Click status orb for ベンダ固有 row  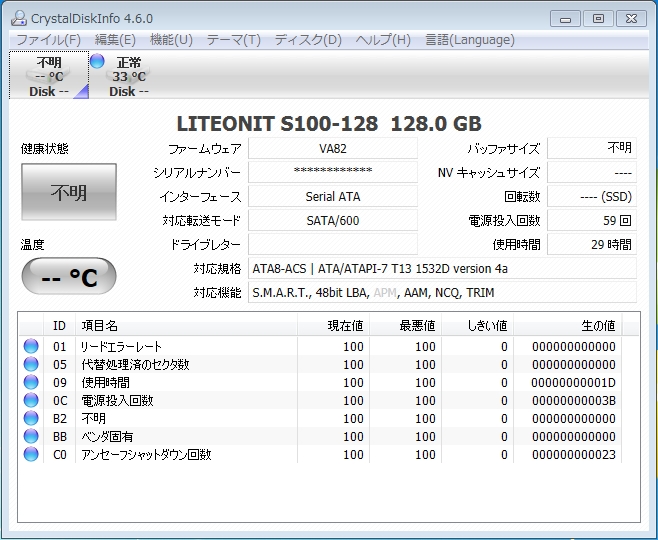click(x=31, y=437)
